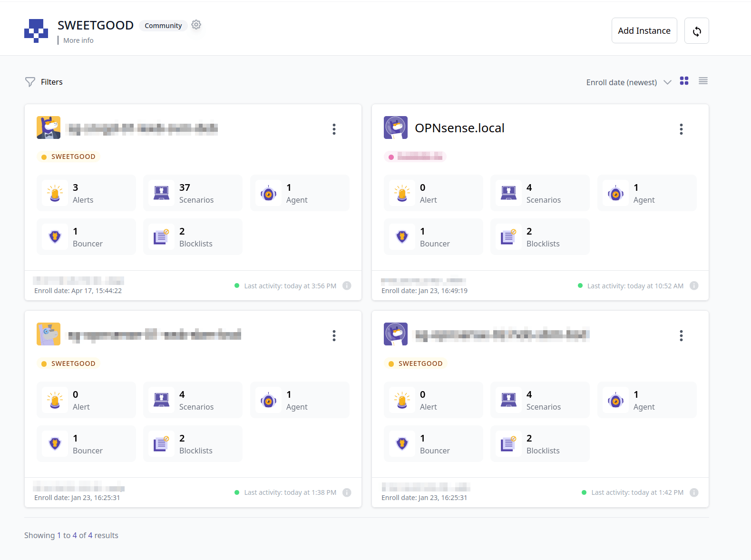Switch to grid view layout
Screen dimensions: 751x560
684,81
